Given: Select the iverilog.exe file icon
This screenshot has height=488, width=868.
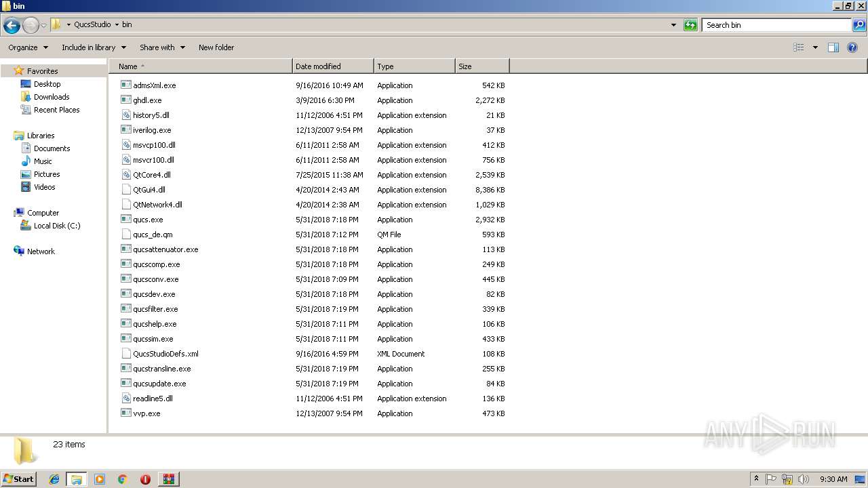Looking at the screenshot, I should [x=125, y=130].
